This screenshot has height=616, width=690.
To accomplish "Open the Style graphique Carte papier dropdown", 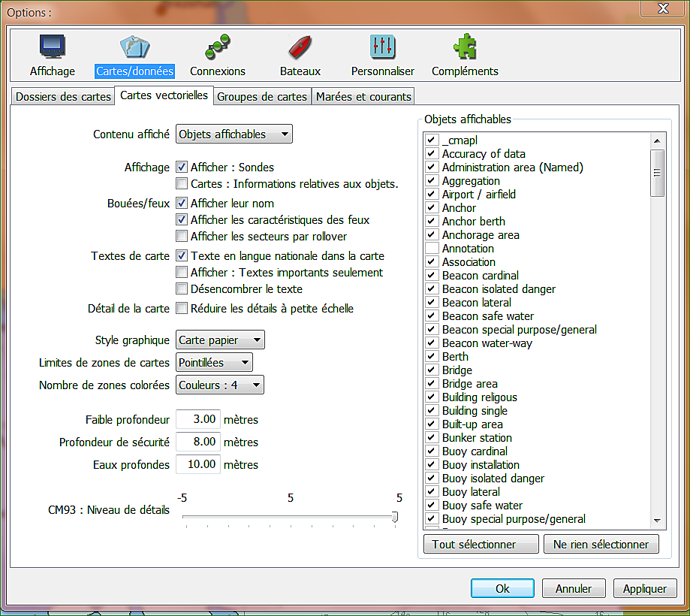I will (x=220, y=340).
